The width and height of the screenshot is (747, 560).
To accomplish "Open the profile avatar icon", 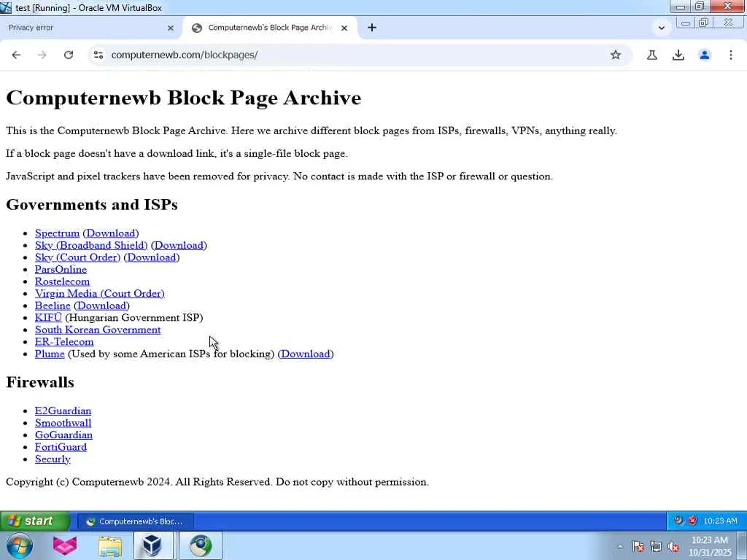I will [705, 55].
